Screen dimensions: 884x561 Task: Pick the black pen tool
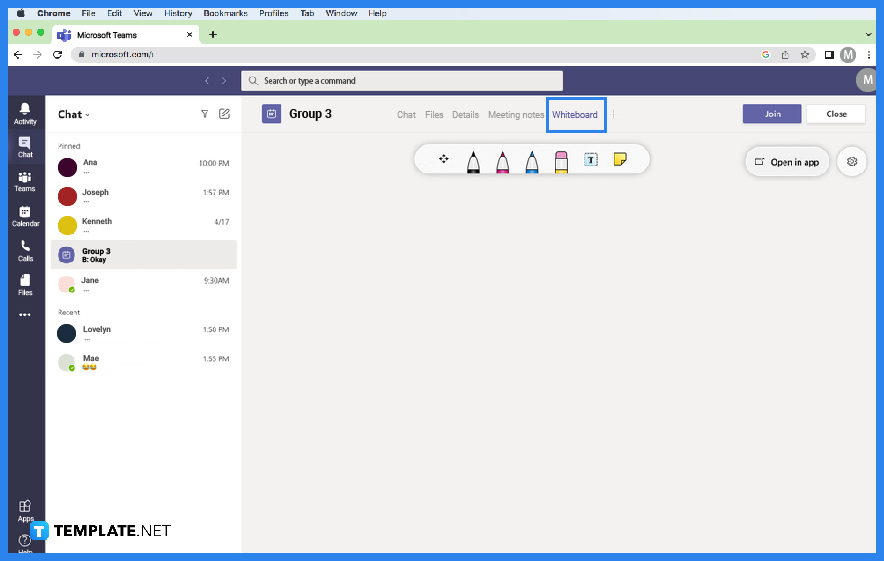[473, 162]
